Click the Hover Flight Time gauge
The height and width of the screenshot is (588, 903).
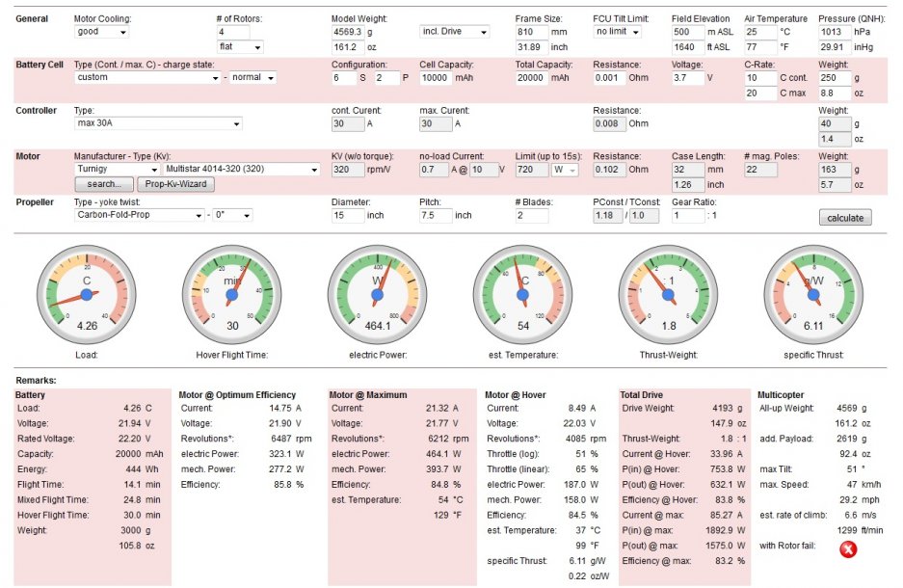point(231,293)
